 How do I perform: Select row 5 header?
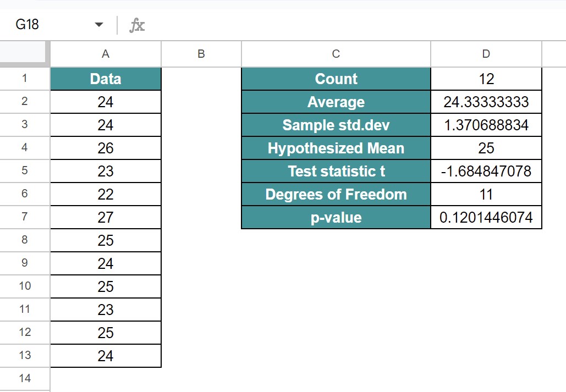click(25, 171)
